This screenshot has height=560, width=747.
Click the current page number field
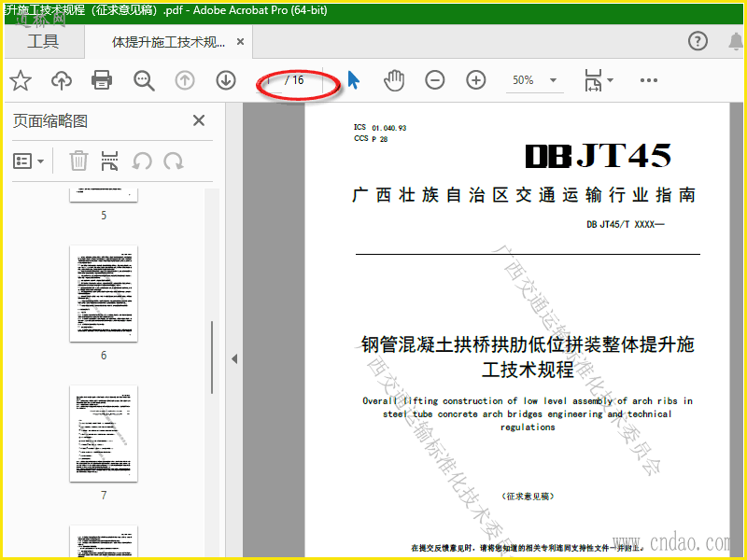pyautogui.click(x=269, y=80)
